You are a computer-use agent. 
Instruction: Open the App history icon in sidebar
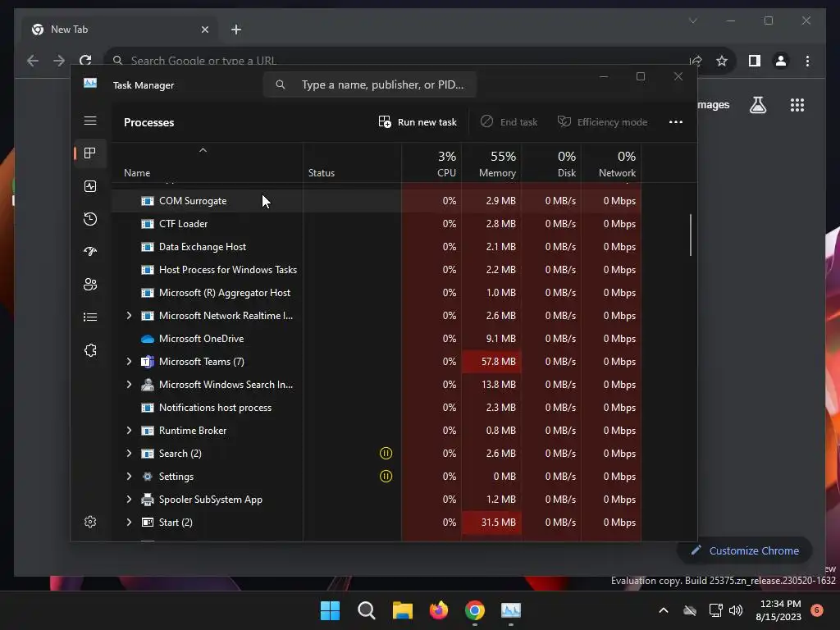(x=90, y=218)
